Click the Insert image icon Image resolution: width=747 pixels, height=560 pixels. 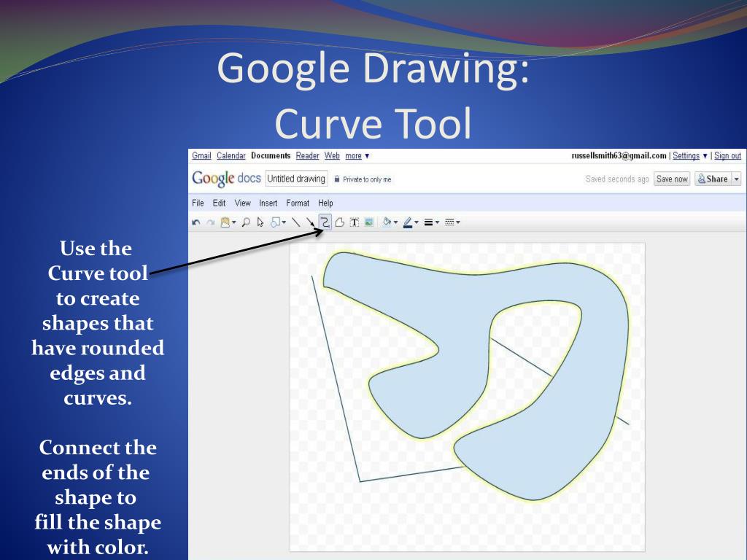(x=368, y=222)
